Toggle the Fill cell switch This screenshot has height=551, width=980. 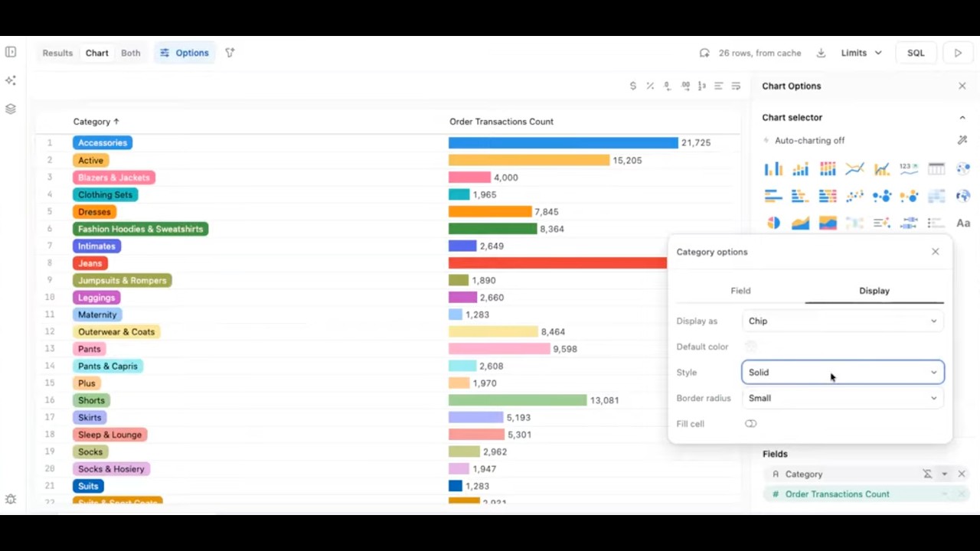pos(750,424)
